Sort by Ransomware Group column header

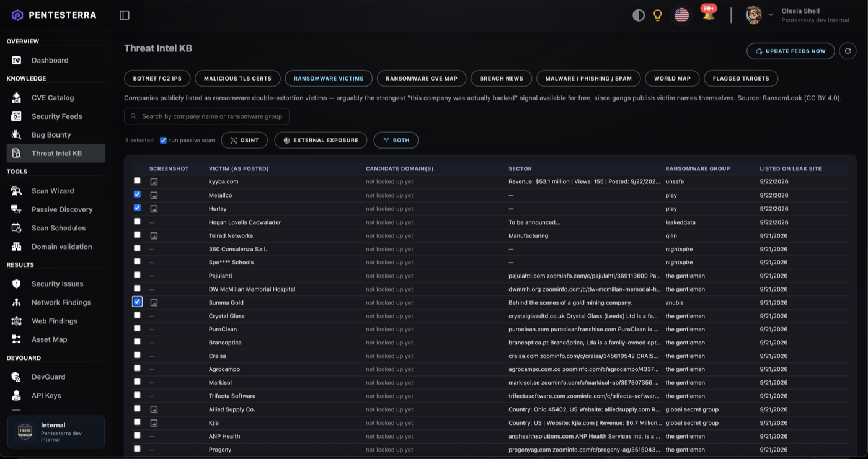[x=697, y=168]
